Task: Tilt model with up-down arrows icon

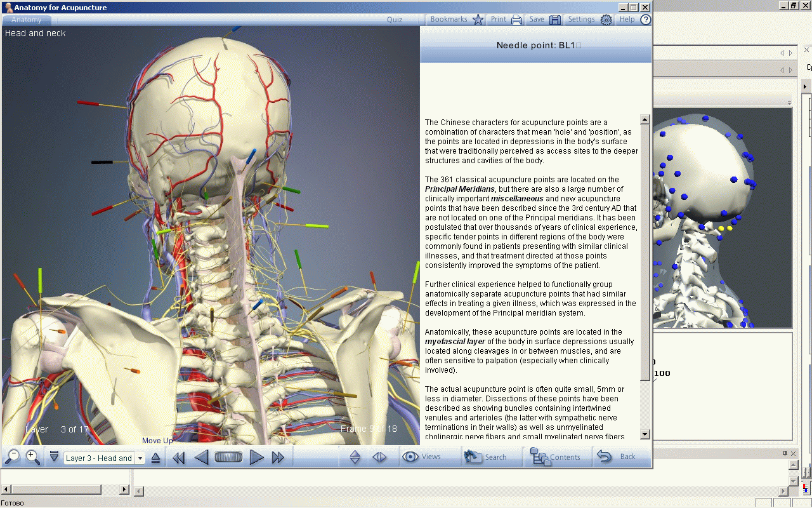Action: click(x=355, y=457)
